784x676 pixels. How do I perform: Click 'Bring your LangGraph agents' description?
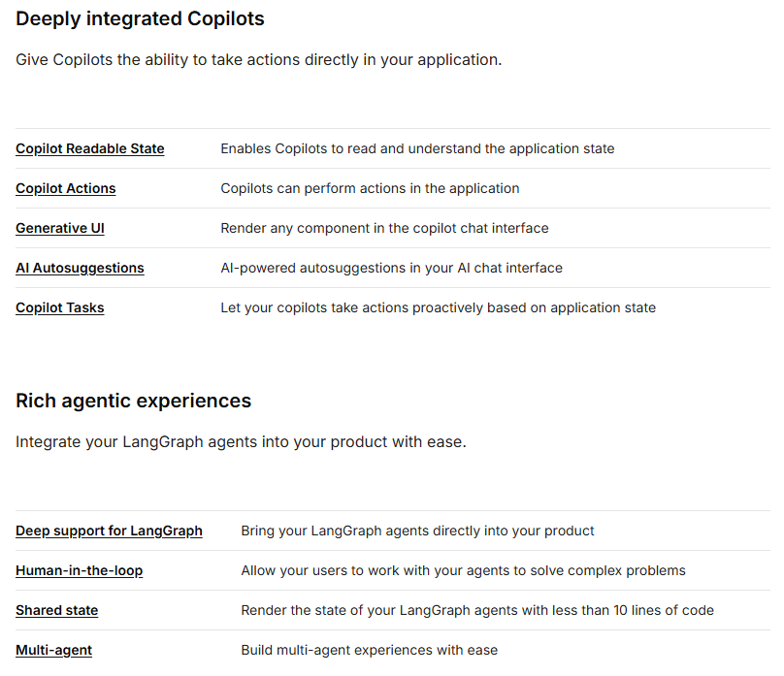(417, 531)
